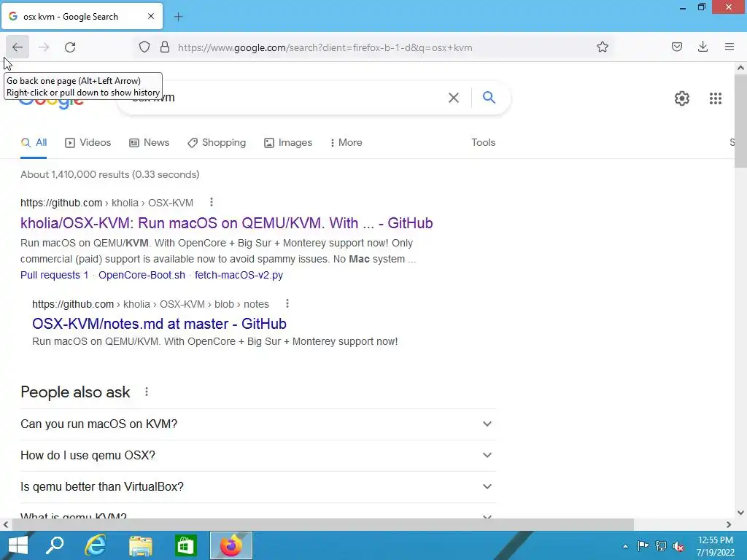Open options for notes.md result

[287, 304]
